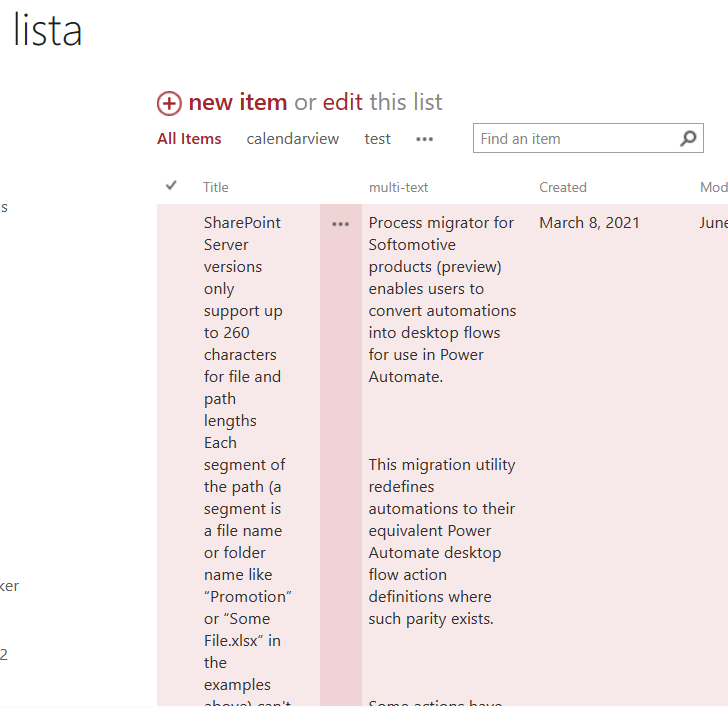The image size is (728, 708).
Task: Sort by the Created column header
Action: [x=563, y=187]
